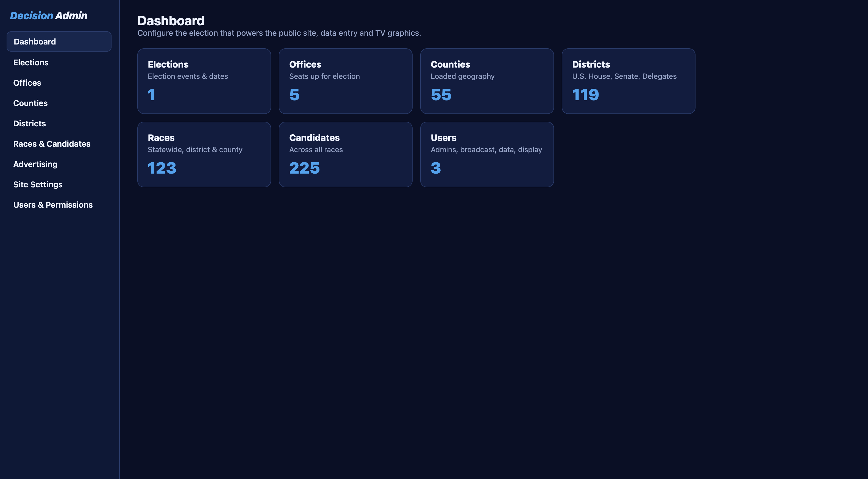Click 'U.S. House, Senate, Delegates' subtitle
Image resolution: width=868 pixels, height=479 pixels.
[624, 76]
